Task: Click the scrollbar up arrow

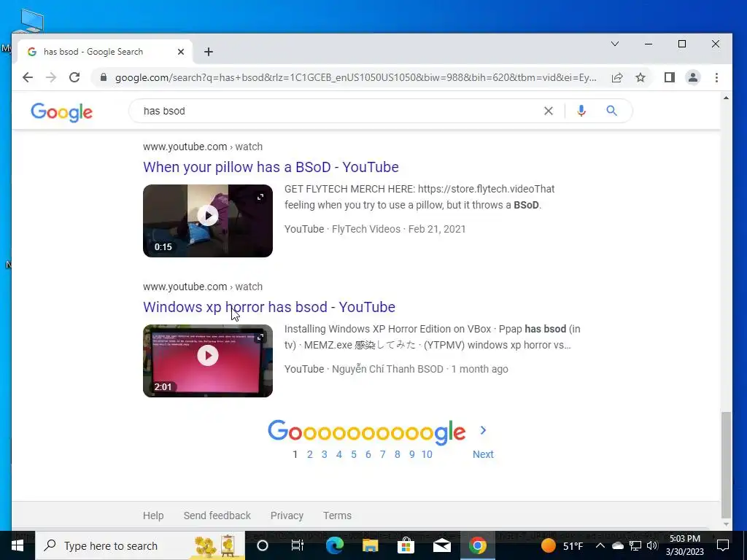Action: (726, 98)
